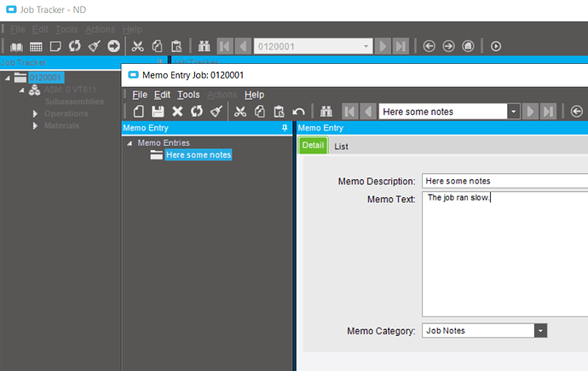588x371 pixels.
Task: Clear Job Tracker with the broom icon
Action: click(x=94, y=46)
